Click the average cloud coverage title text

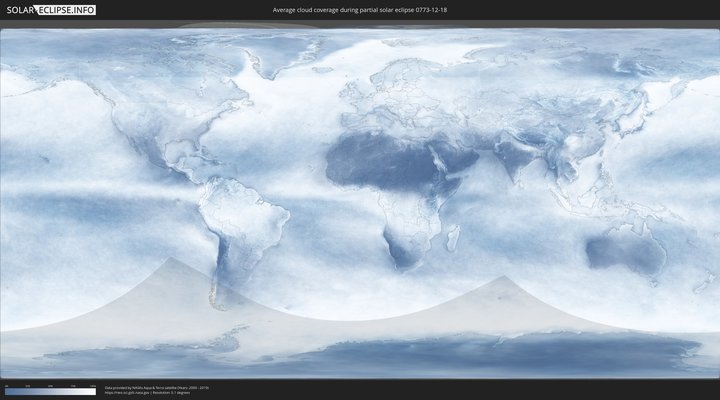tap(359, 10)
